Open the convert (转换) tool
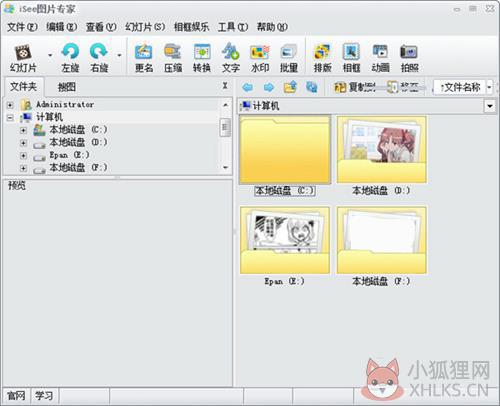The height and width of the screenshot is (406, 500). click(202, 58)
